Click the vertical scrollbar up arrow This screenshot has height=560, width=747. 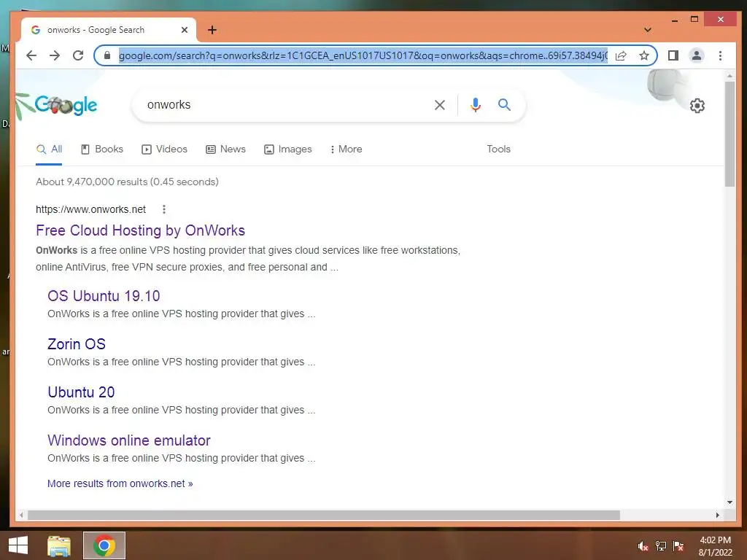click(x=729, y=76)
